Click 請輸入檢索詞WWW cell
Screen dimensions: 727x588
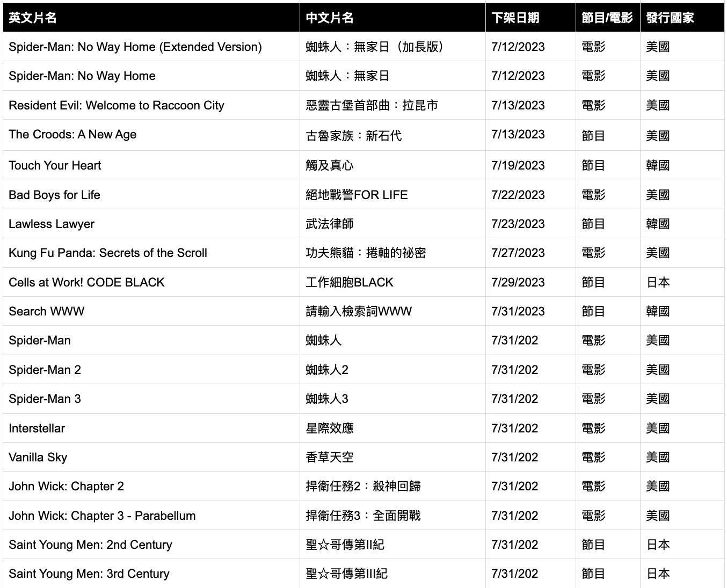[x=392, y=311]
